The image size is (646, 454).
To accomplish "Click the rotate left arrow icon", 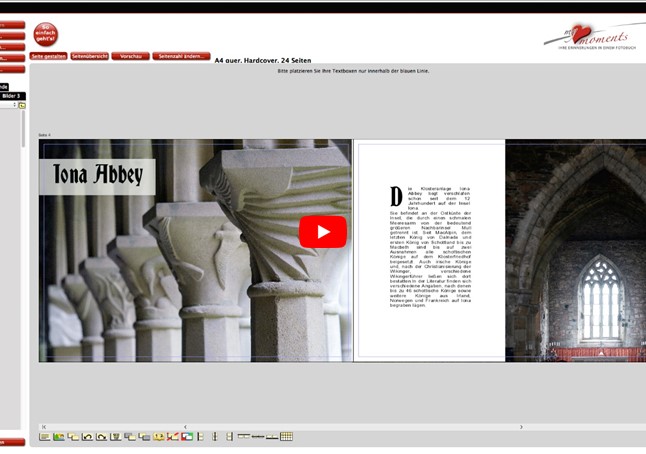I will pos(87,437).
